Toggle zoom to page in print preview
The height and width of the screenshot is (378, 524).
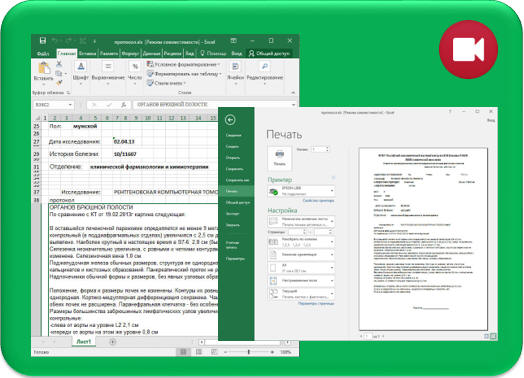pos(493,336)
